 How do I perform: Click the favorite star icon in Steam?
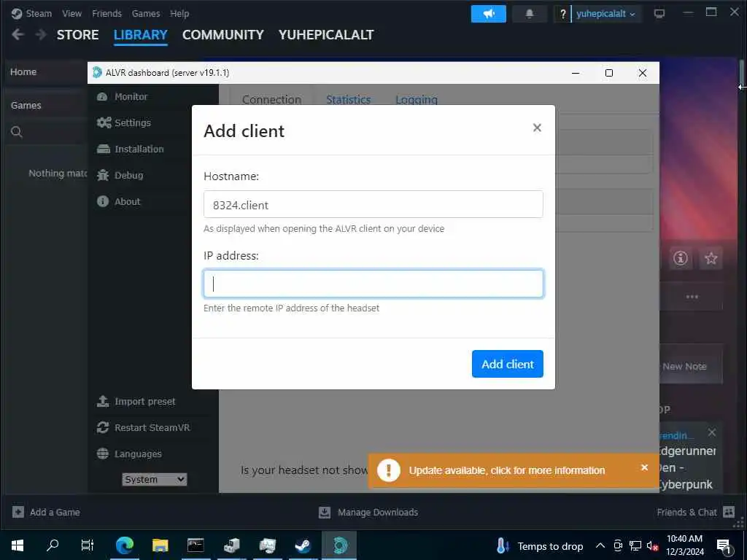[711, 258]
